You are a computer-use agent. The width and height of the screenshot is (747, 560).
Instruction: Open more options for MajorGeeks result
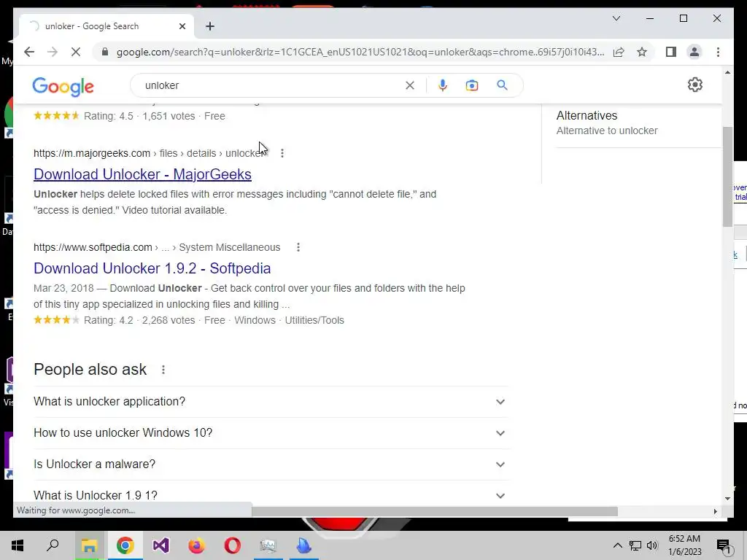282,153
